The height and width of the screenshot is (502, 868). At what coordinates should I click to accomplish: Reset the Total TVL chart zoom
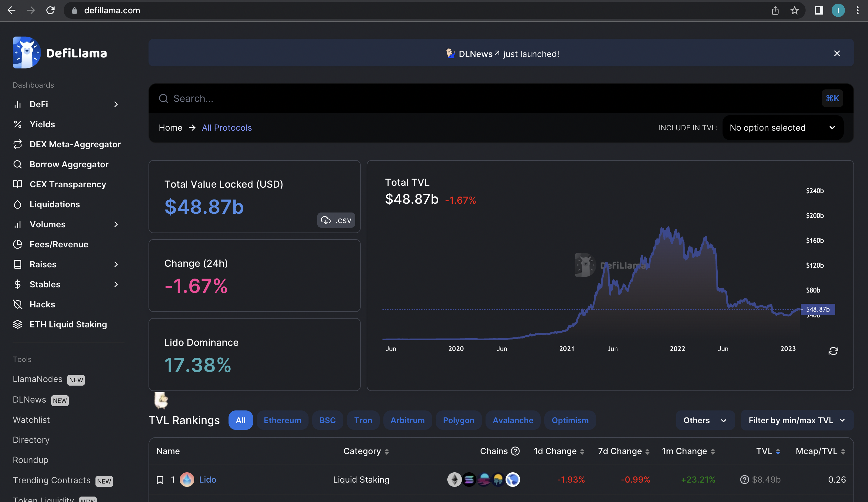coord(833,351)
